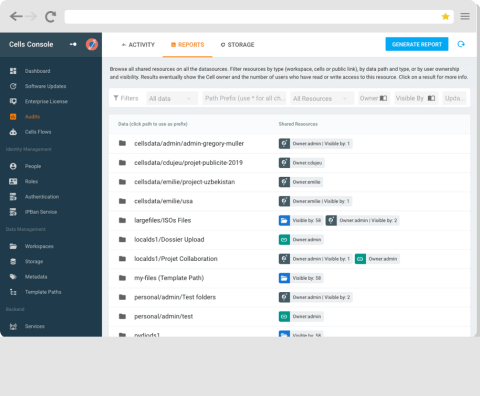
Task: Click green link icon on Dossier Upload row
Action: click(x=284, y=240)
